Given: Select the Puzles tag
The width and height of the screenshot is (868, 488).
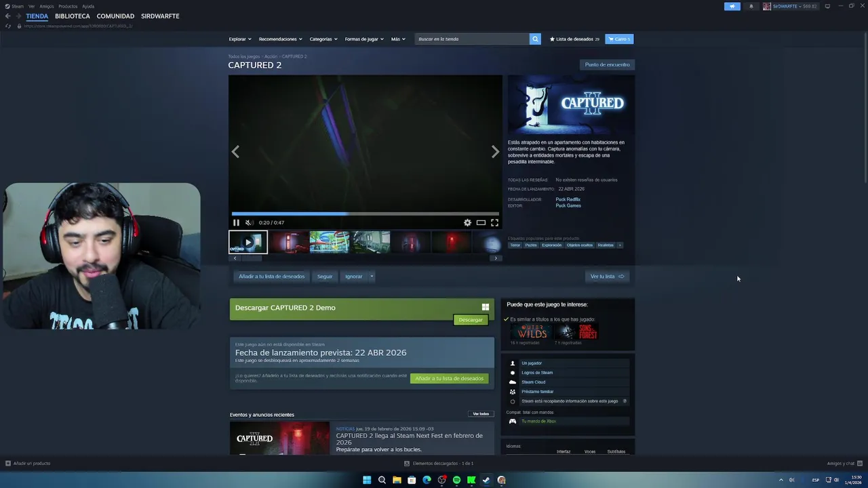Looking at the screenshot, I should (x=531, y=245).
